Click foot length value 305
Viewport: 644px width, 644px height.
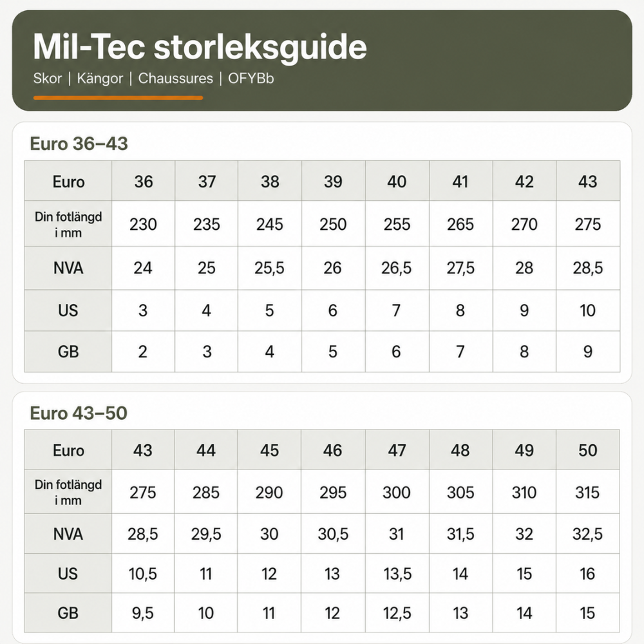(460, 492)
